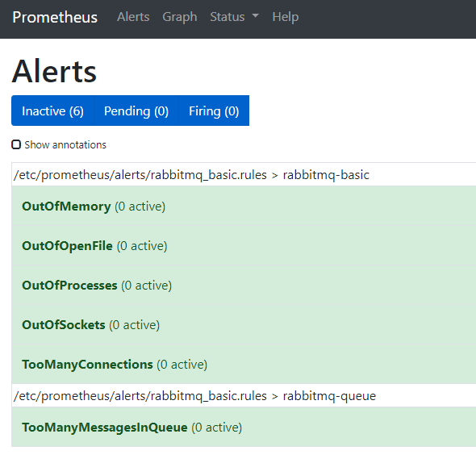Expand the Status dropdown menu
The width and height of the screenshot is (476, 459).
(234, 17)
